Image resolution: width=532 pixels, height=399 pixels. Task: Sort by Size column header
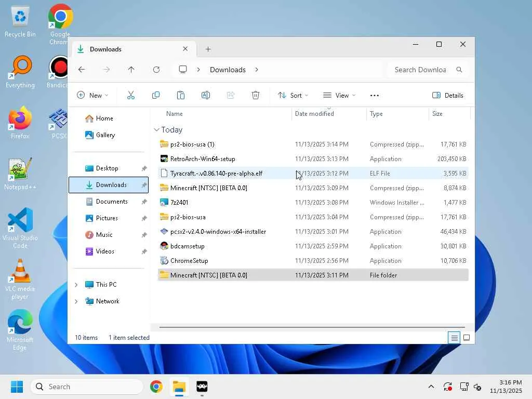(x=449, y=114)
